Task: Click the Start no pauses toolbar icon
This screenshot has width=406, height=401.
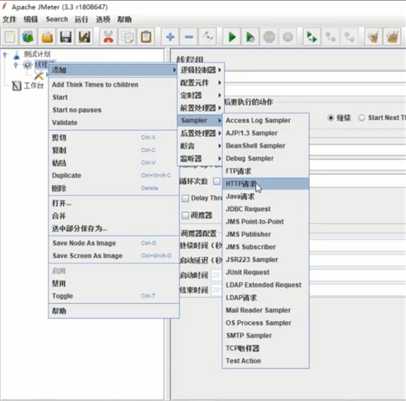Action: tap(250, 37)
